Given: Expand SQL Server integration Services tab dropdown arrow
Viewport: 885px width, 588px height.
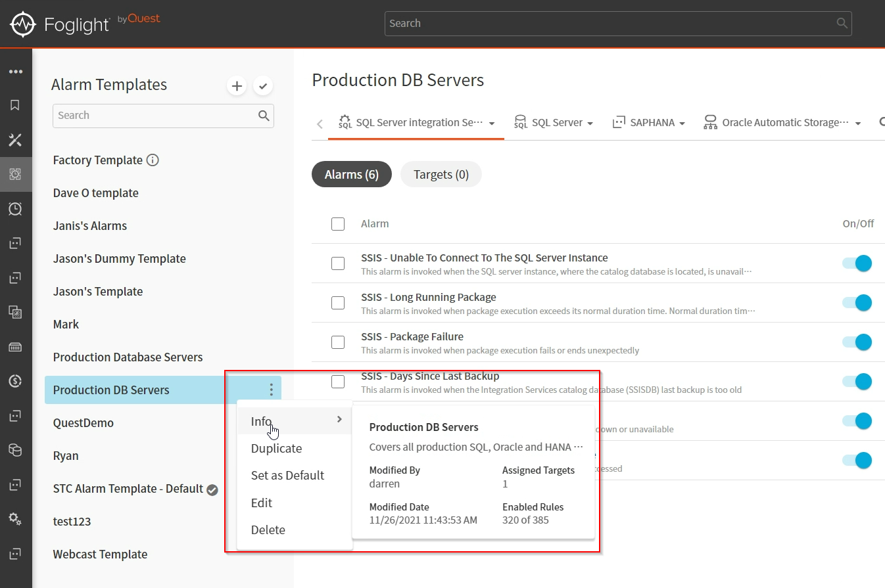Looking at the screenshot, I should pos(492,124).
